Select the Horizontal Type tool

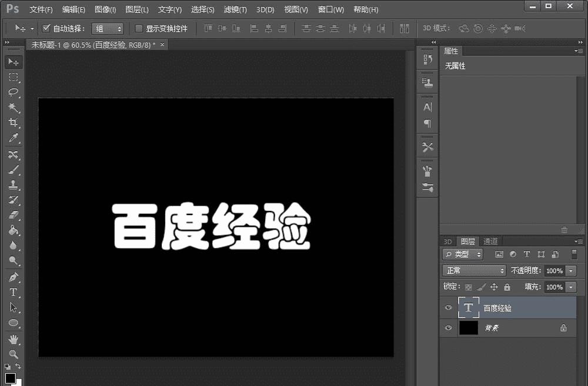coord(14,293)
